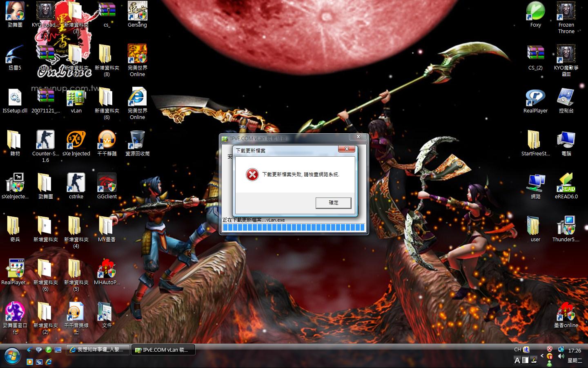The width and height of the screenshot is (588, 368).
Task: Close the 下載更新檔案 error dialog
Action: (x=347, y=149)
